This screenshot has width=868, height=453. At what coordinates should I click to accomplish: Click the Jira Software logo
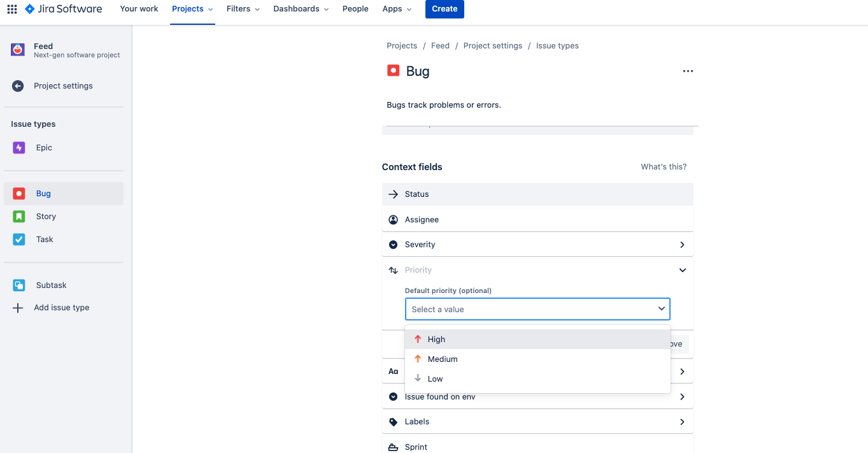click(63, 9)
